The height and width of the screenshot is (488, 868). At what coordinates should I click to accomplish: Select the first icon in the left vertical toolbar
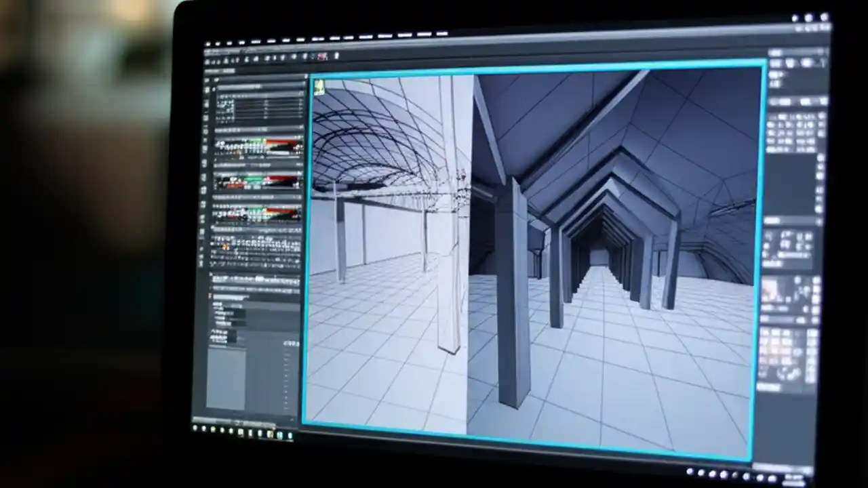click(x=208, y=79)
